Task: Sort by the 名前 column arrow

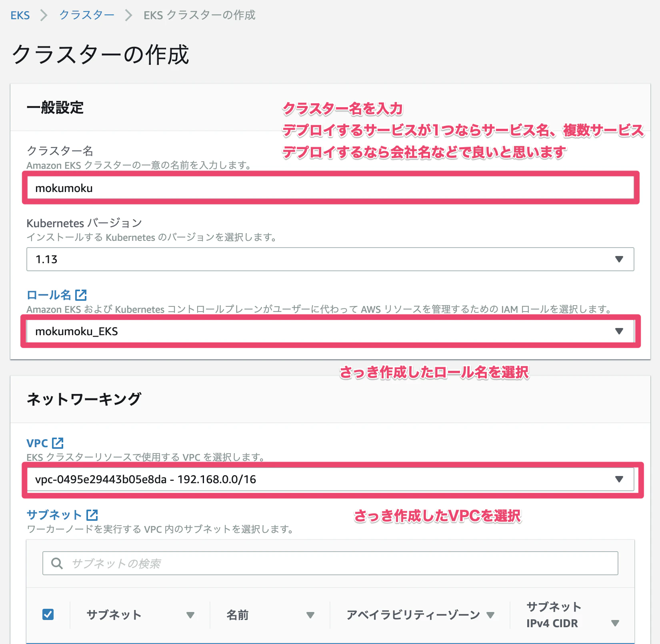Action: coord(310,615)
